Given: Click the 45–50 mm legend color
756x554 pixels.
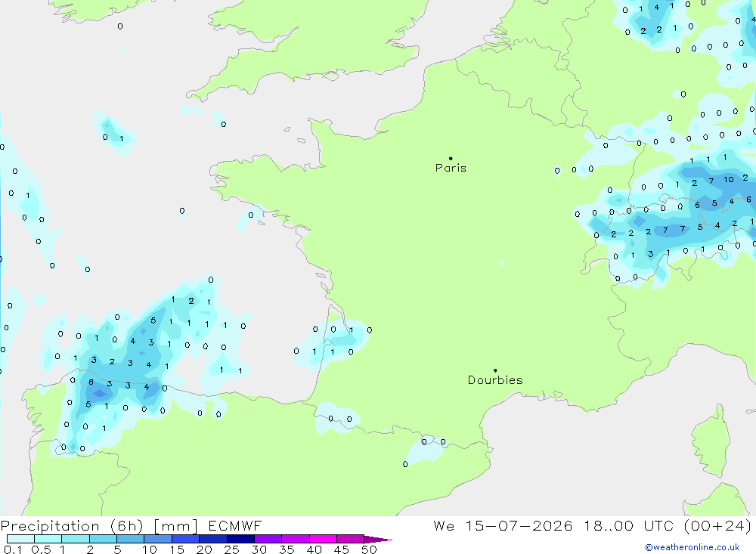Looking at the screenshot, I should [x=351, y=539].
